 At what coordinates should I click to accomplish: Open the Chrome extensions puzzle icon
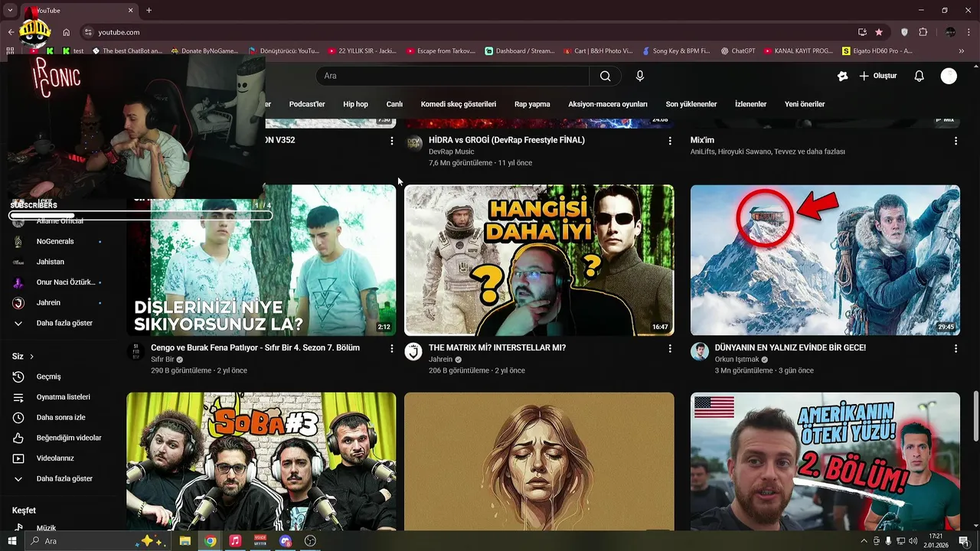(x=923, y=32)
